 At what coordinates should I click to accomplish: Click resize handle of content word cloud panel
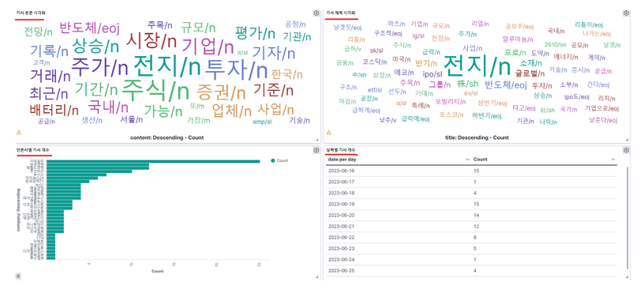point(317,140)
